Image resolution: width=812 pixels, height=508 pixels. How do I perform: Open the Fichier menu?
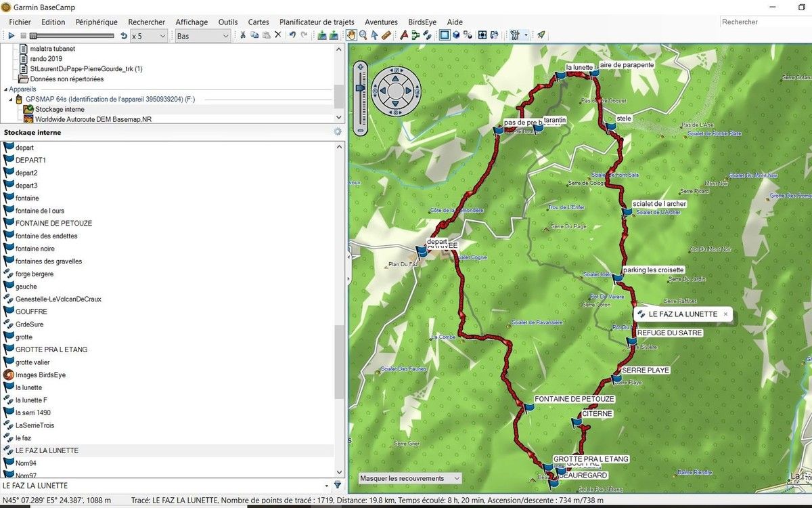pos(20,22)
